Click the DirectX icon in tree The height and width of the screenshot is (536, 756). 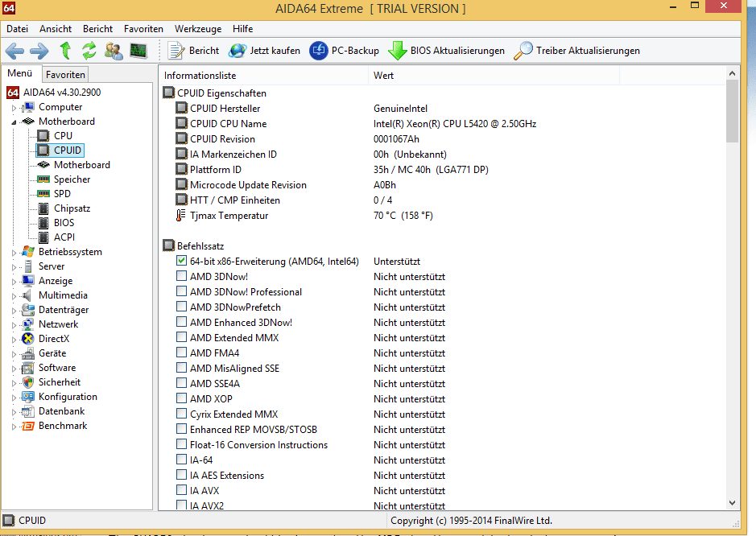point(28,338)
